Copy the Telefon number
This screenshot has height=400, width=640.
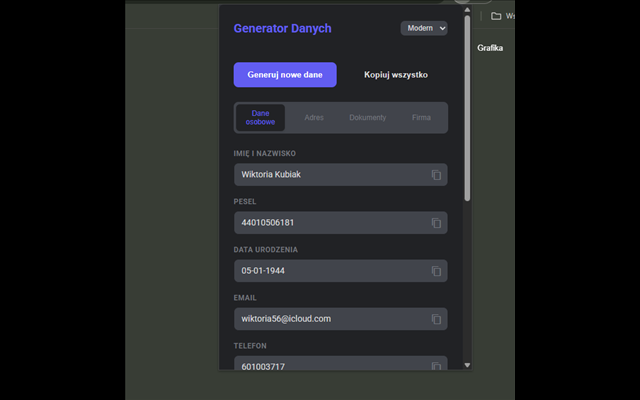click(436, 366)
